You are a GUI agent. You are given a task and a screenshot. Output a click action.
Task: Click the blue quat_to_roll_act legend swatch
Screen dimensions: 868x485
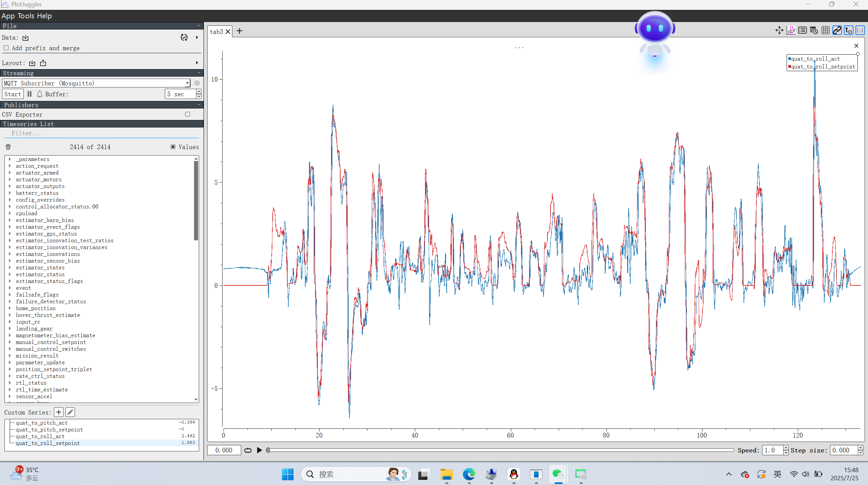(x=790, y=59)
